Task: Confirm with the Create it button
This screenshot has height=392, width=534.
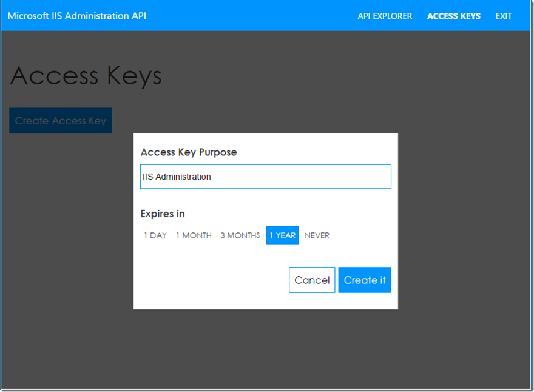Action: (365, 280)
